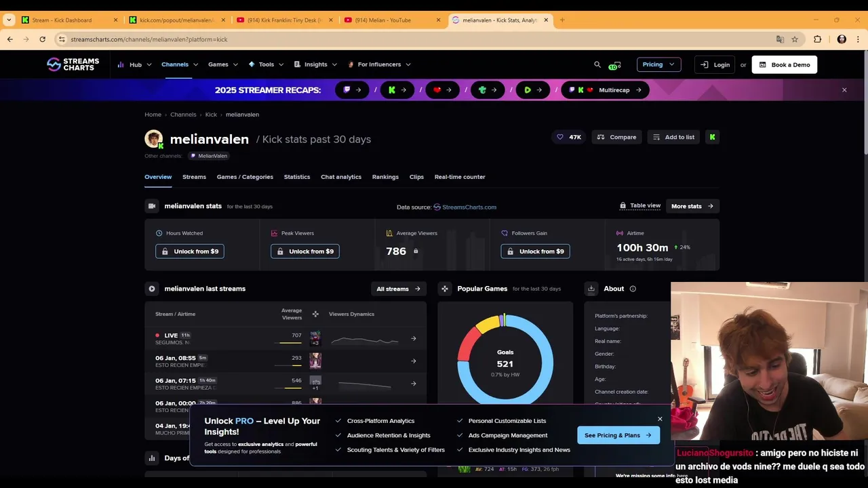The width and height of the screenshot is (868, 488).
Task: Click the gift icon with 10 badge
Action: (614, 65)
